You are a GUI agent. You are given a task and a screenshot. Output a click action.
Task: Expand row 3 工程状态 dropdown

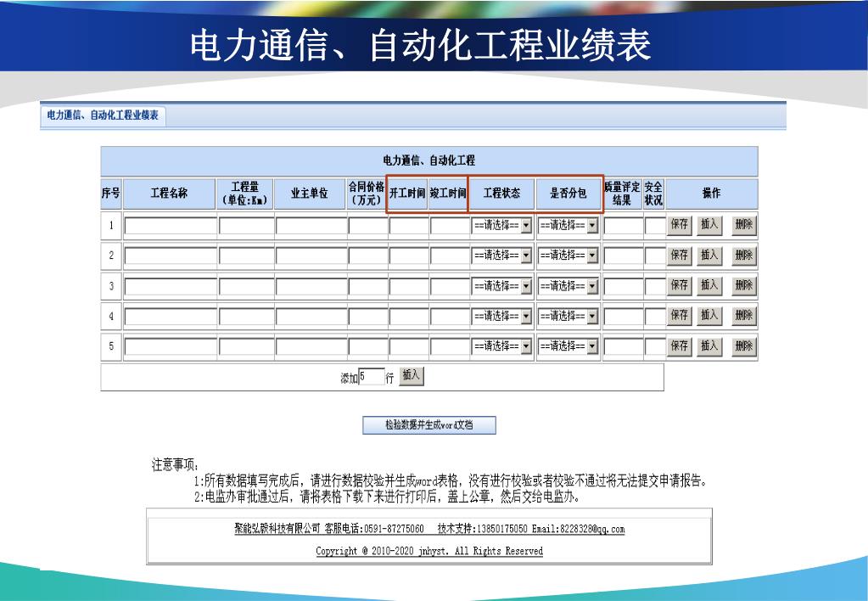point(502,286)
